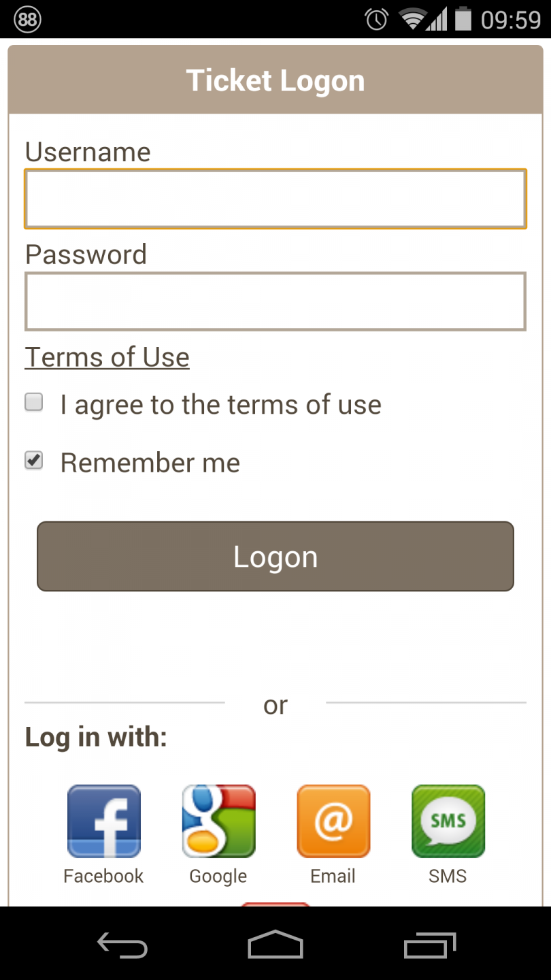Click the Logon button
The height and width of the screenshot is (980, 551).
[x=275, y=557]
